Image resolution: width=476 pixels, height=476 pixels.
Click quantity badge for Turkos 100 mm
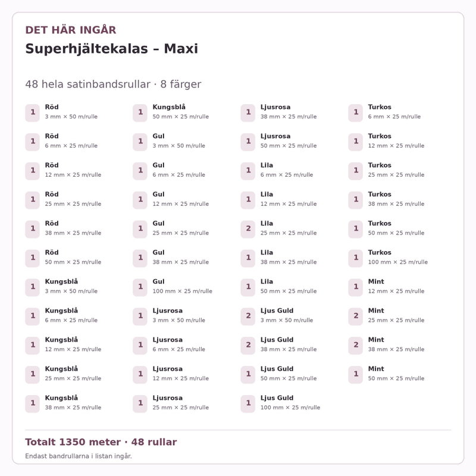point(355,258)
